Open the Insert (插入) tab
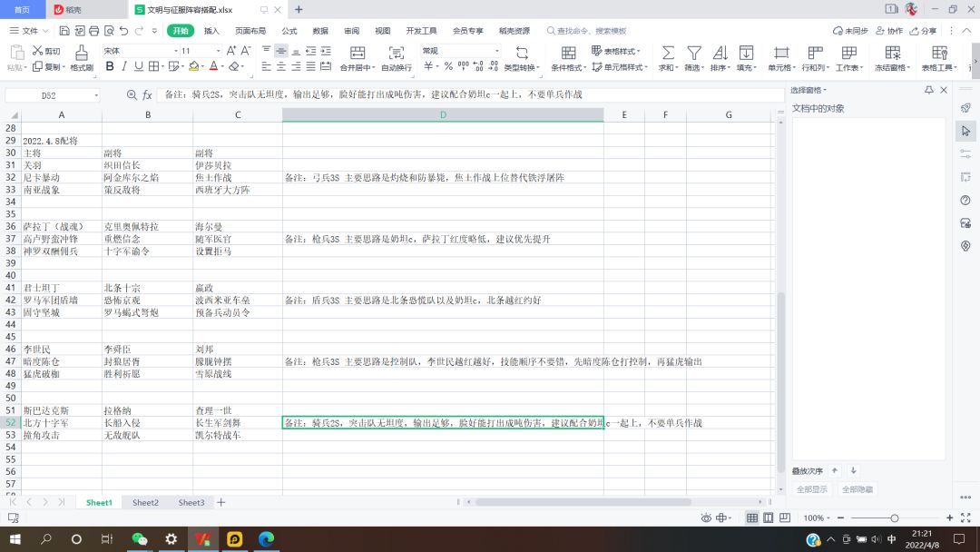980x552 pixels. pyautogui.click(x=211, y=31)
